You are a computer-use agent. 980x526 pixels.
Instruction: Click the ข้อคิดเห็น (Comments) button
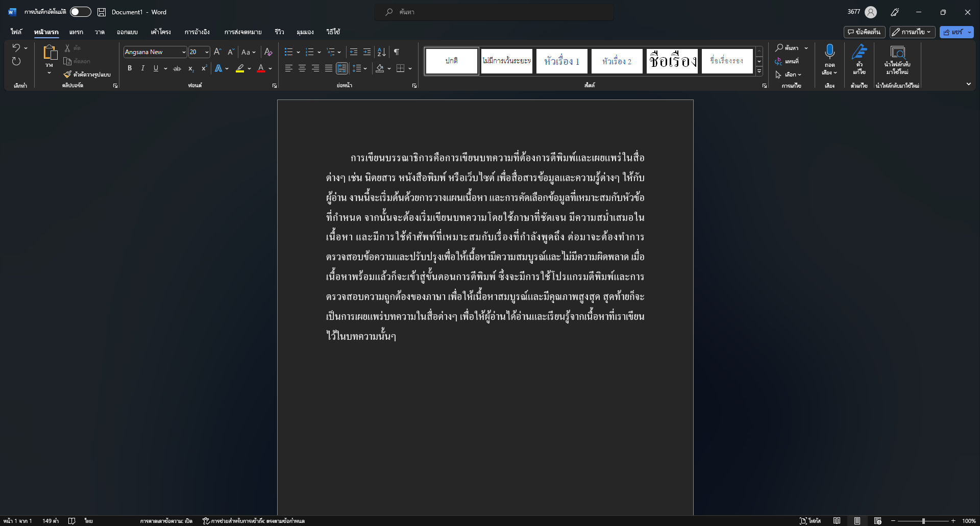click(x=864, y=32)
